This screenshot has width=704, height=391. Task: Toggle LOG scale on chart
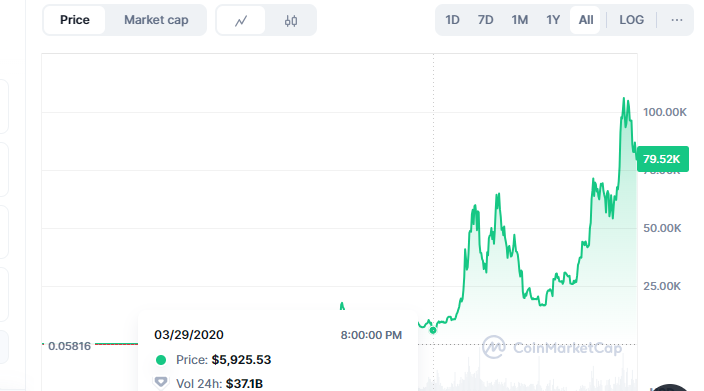click(x=631, y=20)
